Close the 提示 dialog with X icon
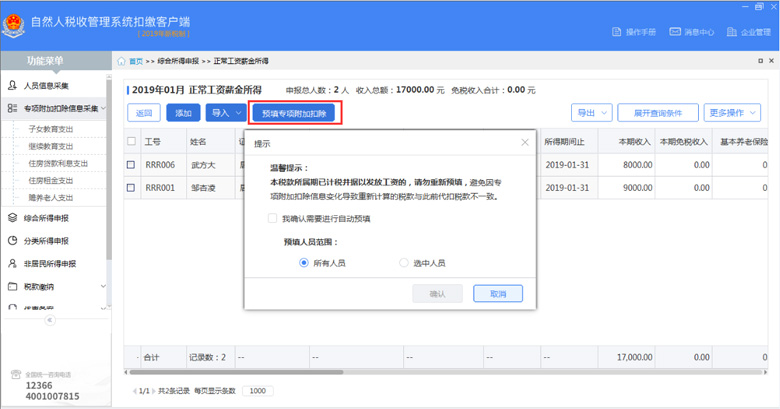The width and height of the screenshot is (780, 409). (525, 143)
